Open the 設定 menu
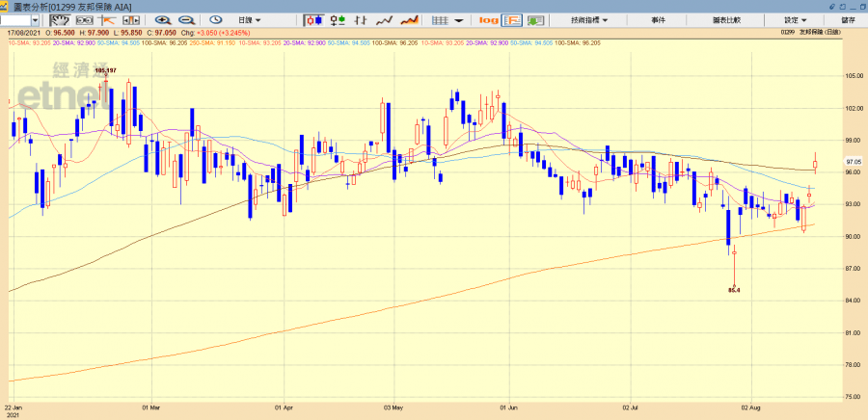The image size is (868, 420). 795,19
